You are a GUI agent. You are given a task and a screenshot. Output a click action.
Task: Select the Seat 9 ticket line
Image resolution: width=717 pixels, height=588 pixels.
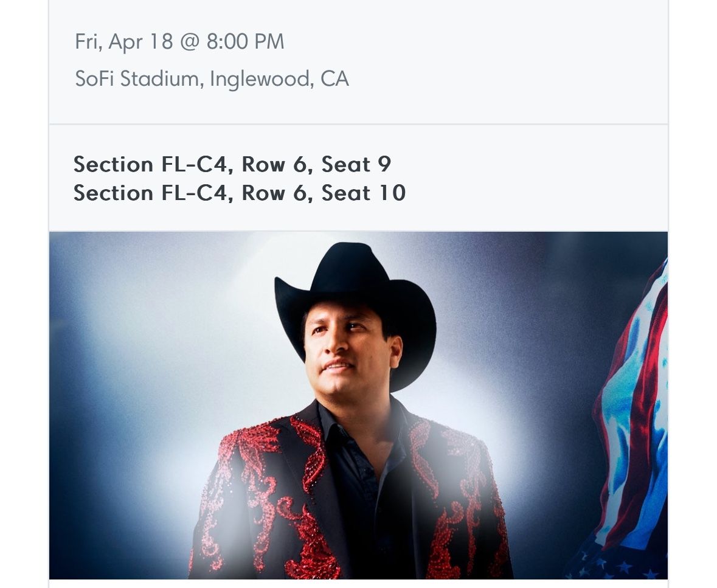point(232,164)
